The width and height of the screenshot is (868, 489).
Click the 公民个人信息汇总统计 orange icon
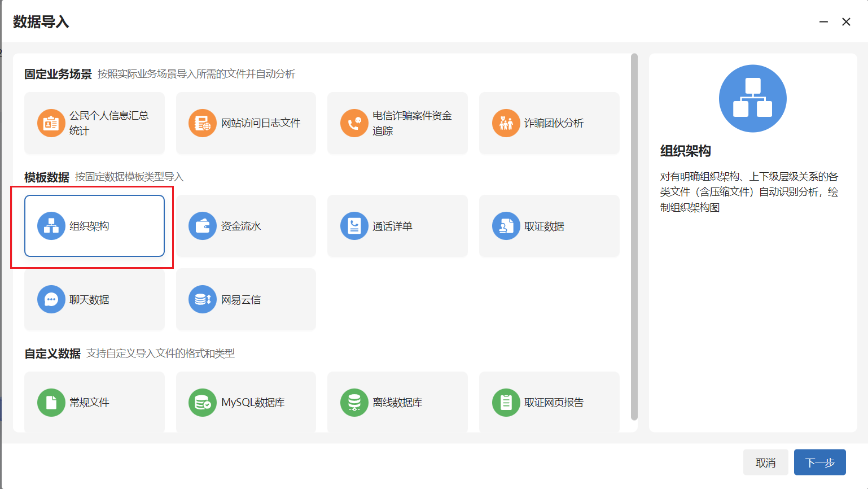point(51,123)
